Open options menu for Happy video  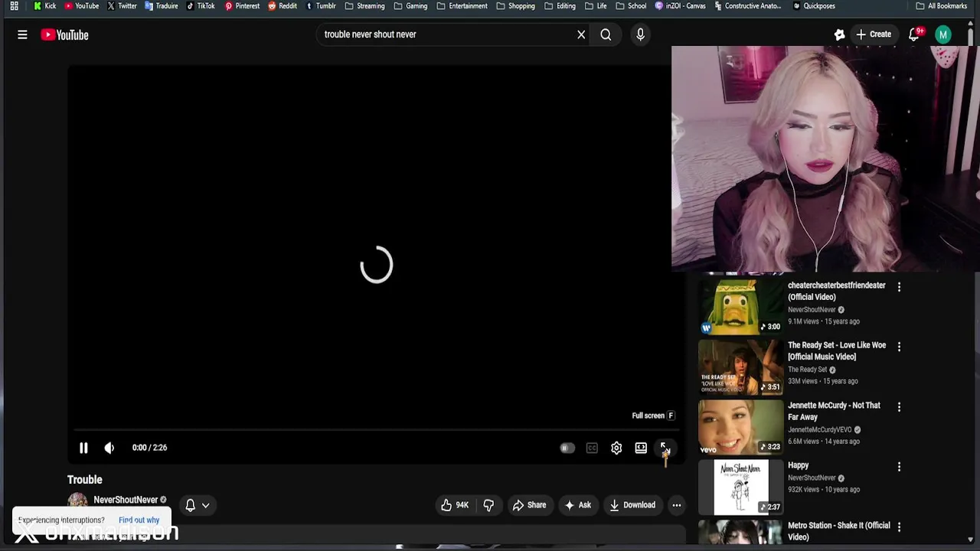899,467
